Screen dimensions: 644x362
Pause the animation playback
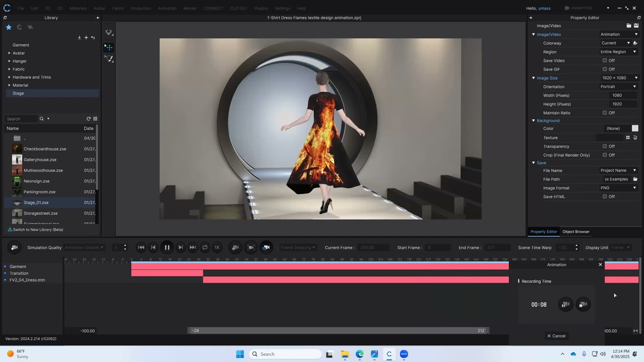click(167, 247)
